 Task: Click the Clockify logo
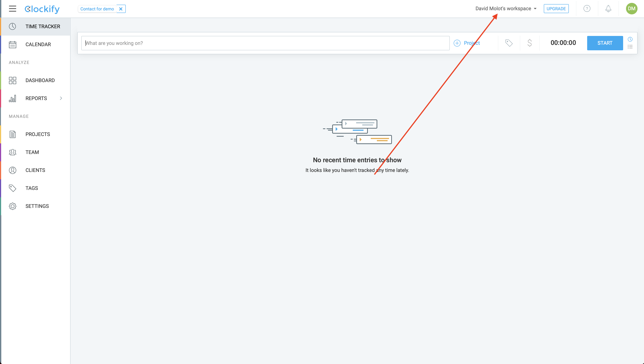point(42,9)
